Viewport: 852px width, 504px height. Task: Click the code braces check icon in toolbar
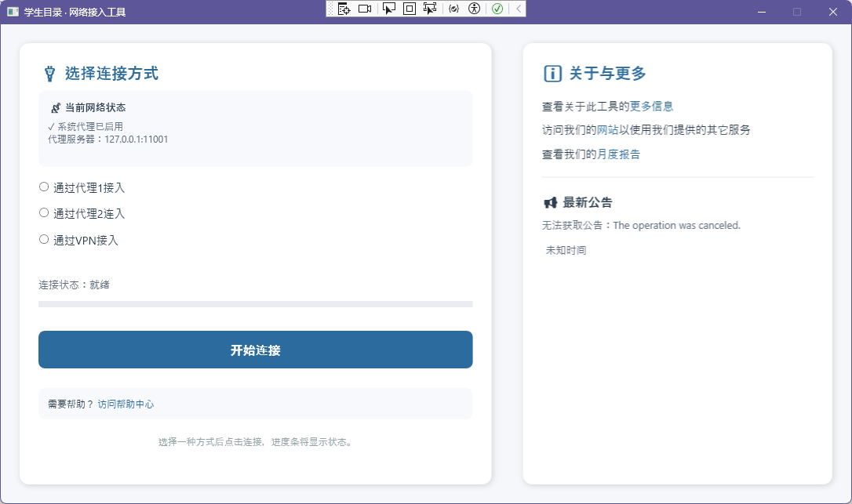[454, 8]
